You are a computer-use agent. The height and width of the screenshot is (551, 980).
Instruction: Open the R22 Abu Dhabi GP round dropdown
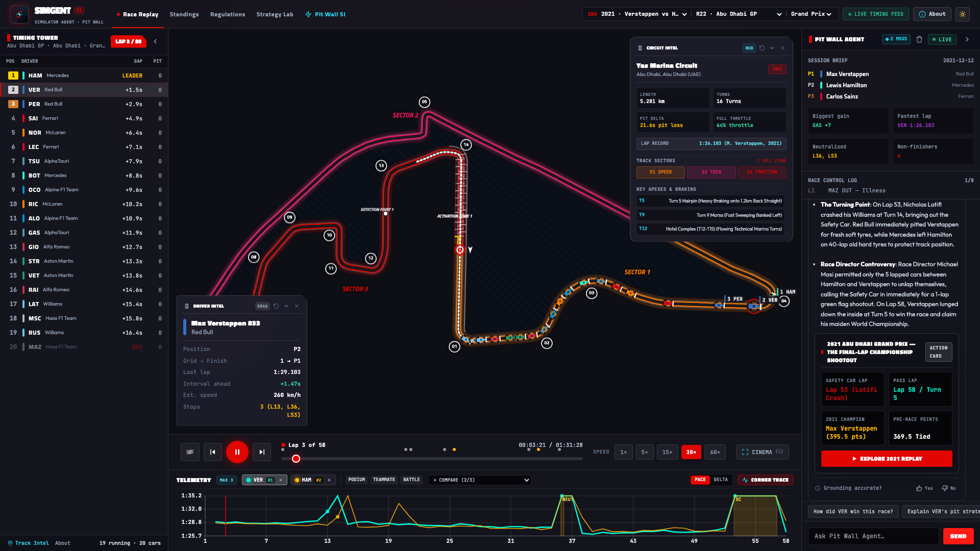(x=739, y=14)
